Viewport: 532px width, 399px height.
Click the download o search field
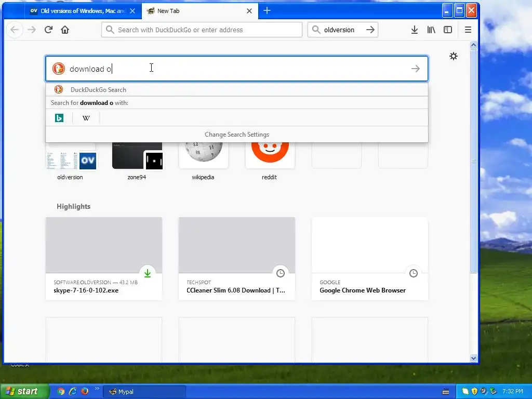point(237,69)
